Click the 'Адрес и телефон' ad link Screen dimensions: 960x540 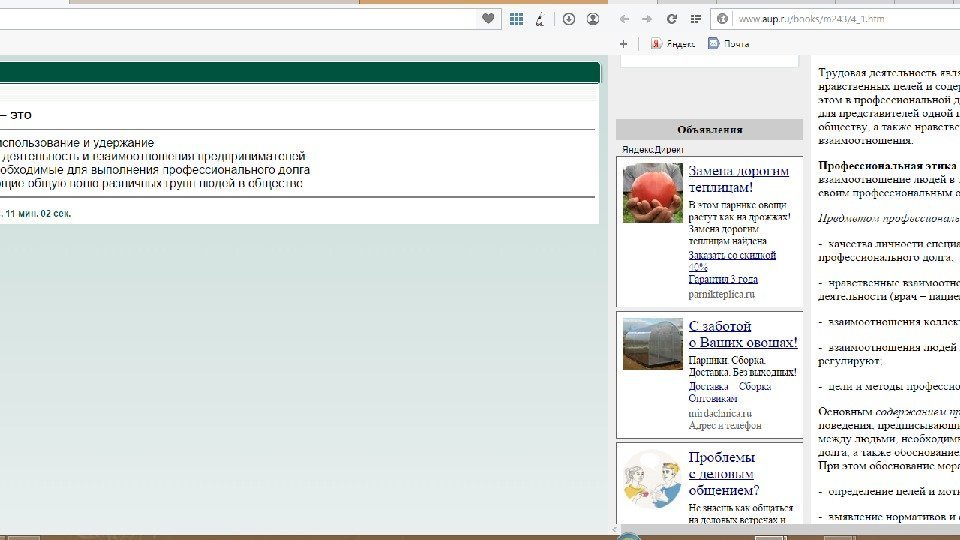click(x=725, y=425)
